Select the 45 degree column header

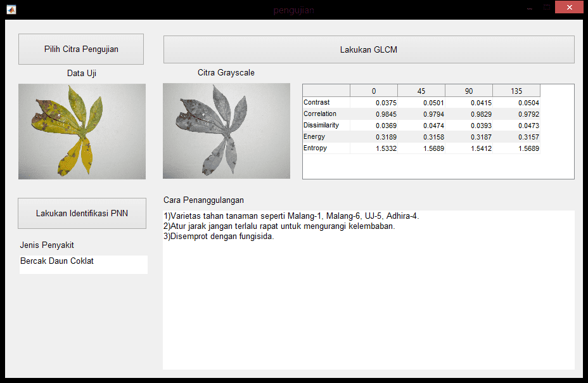[x=421, y=91]
